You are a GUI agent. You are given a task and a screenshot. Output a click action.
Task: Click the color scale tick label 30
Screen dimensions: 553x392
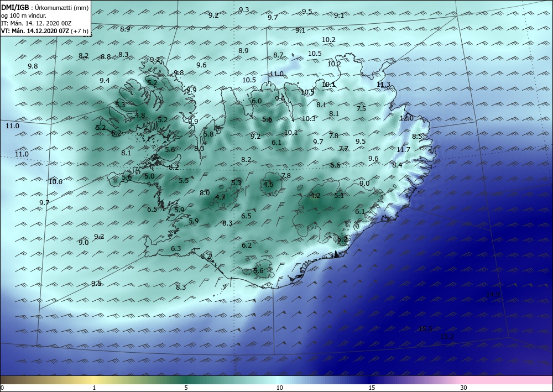(x=463, y=388)
